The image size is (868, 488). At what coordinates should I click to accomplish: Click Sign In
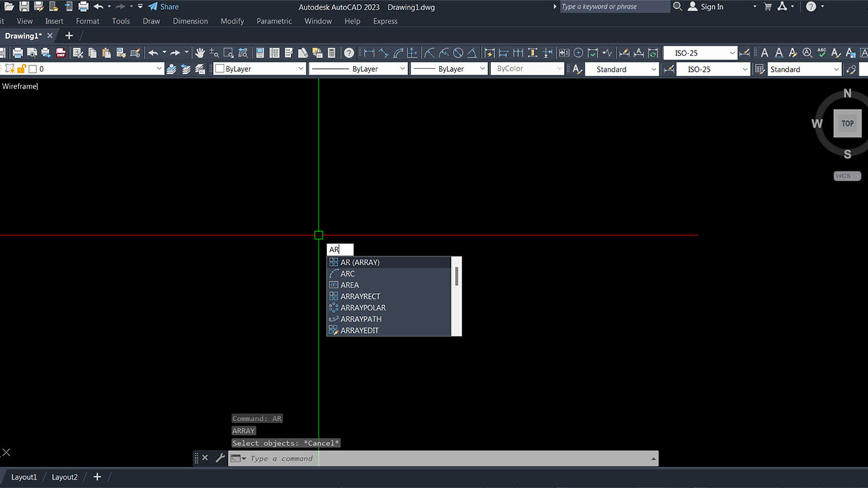pyautogui.click(x=706, y=7)
